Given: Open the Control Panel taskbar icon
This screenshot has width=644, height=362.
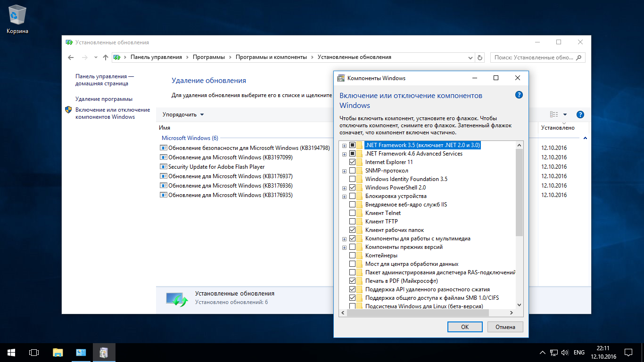Looking at the screenshot, I should point(81,352).
